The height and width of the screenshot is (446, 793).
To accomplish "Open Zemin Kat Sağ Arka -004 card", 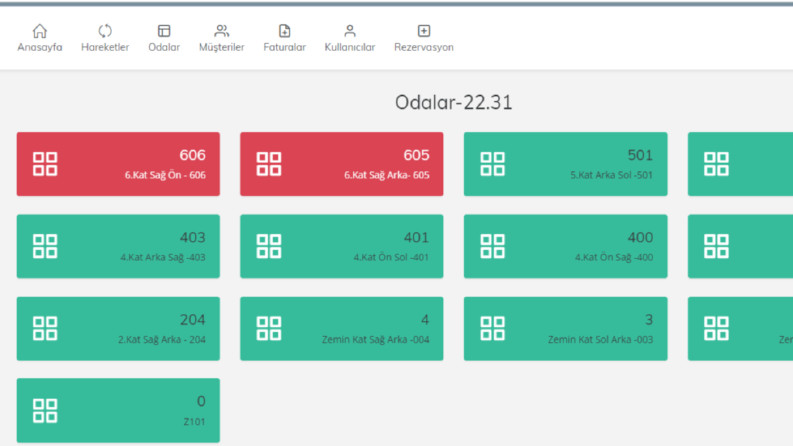I will 342,329.
